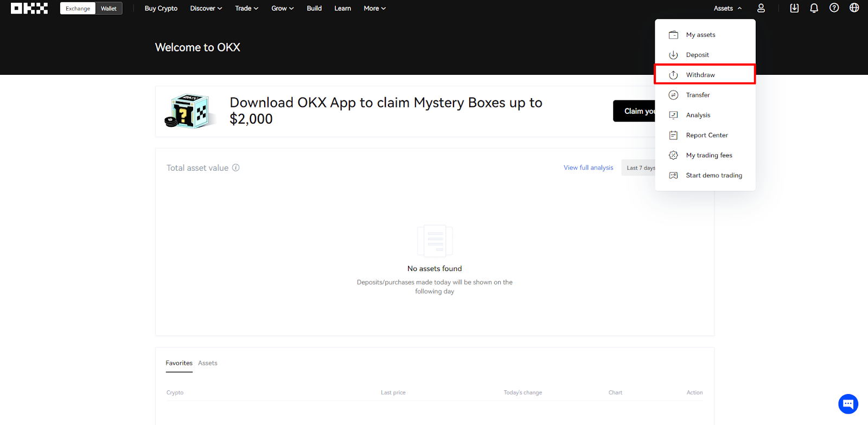Click Today's change column header
The image size is (868, 425).
523,392
